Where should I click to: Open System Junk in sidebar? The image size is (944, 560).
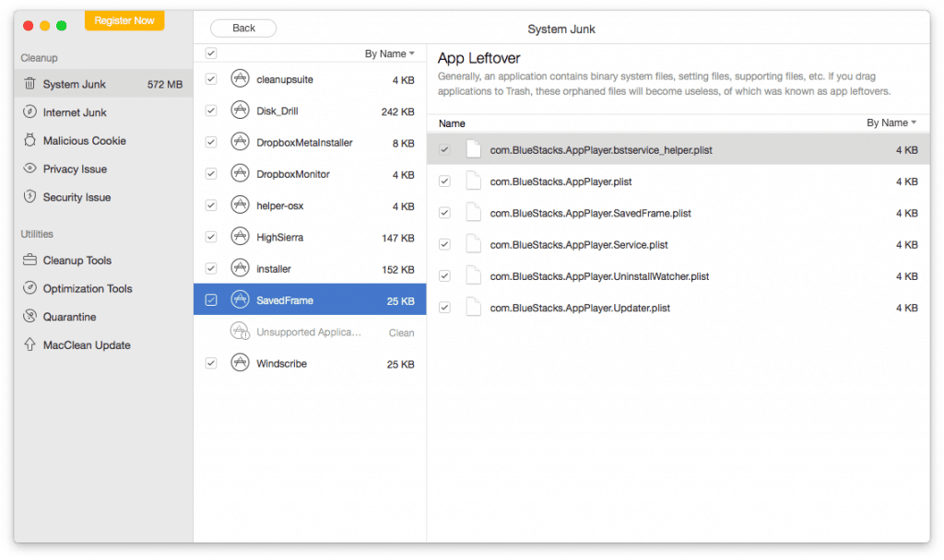click(103, 84)
